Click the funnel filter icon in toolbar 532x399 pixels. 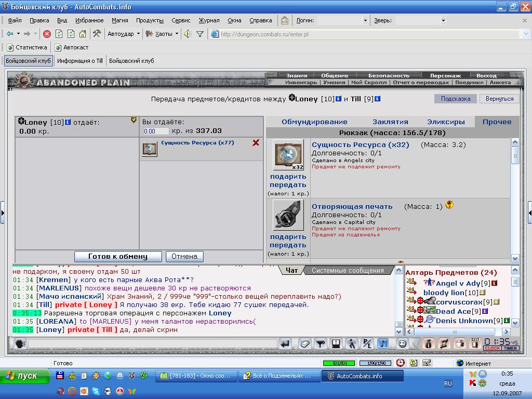(x=200, y=34)
